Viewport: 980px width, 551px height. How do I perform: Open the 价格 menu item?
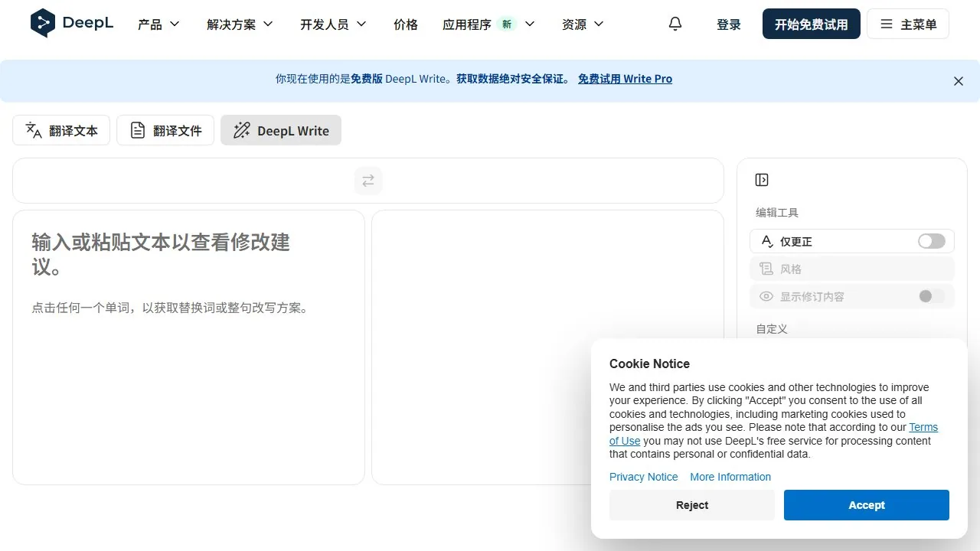(x=406, y=24)
